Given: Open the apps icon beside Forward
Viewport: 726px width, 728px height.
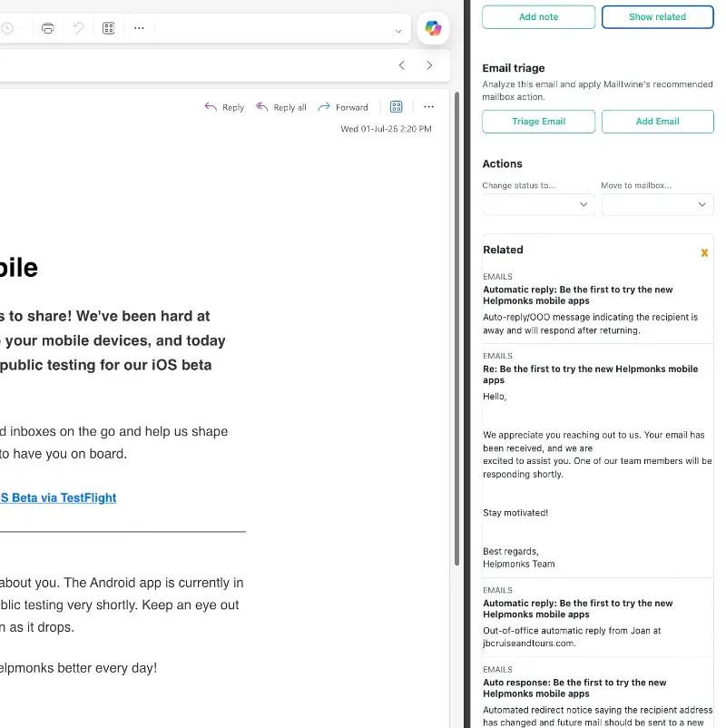Looking at the screenshot, I should coord(396,107).
